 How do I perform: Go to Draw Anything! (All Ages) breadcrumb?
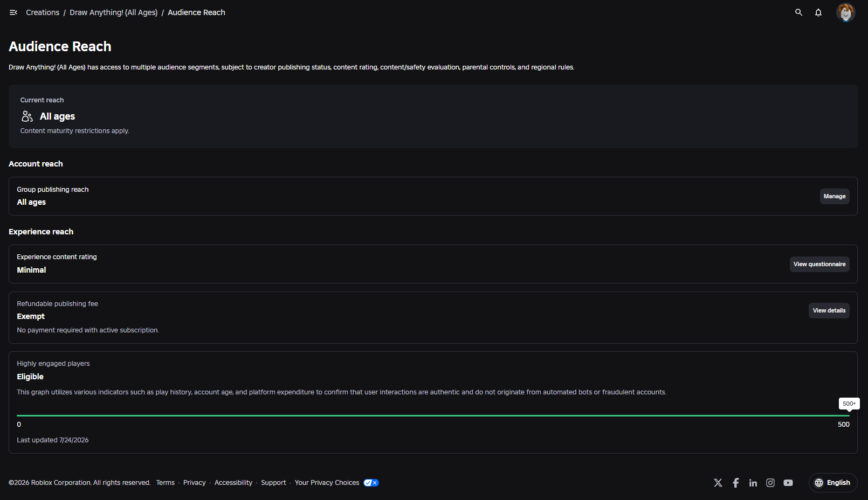pyautogui.click(x=114, y=12)
